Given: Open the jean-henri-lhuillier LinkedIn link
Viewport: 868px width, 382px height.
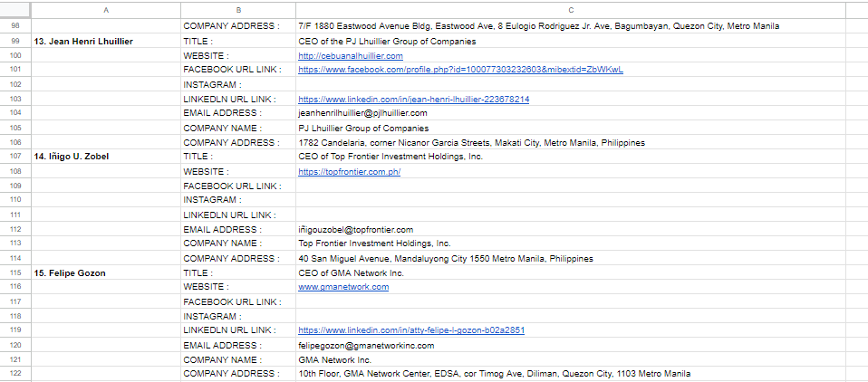Looking at the screenshot, I should pyautogui.click(x=413, y=100).
